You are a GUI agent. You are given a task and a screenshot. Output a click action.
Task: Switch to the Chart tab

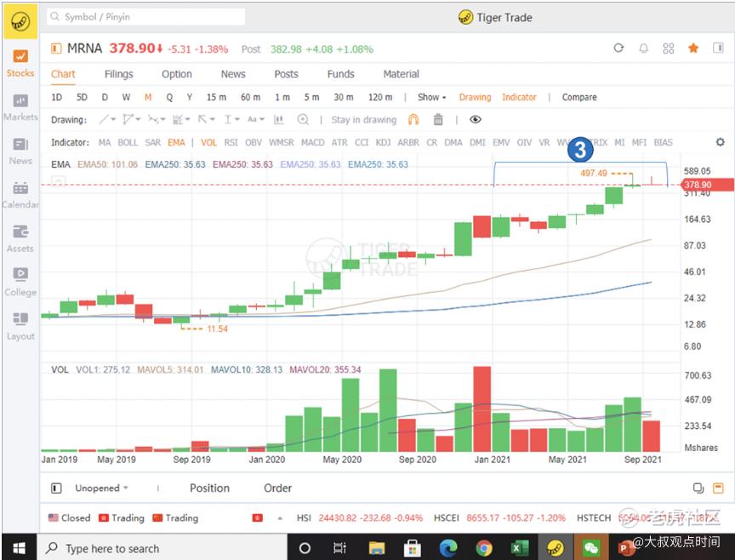[63, 74]
